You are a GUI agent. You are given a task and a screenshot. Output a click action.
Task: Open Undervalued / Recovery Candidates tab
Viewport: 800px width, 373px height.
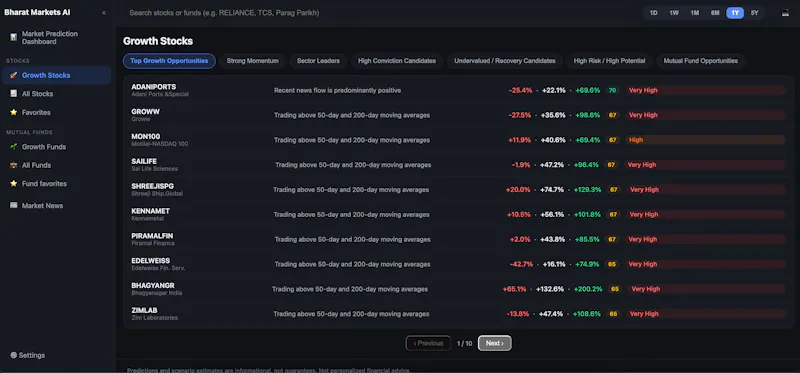[505, 61]
